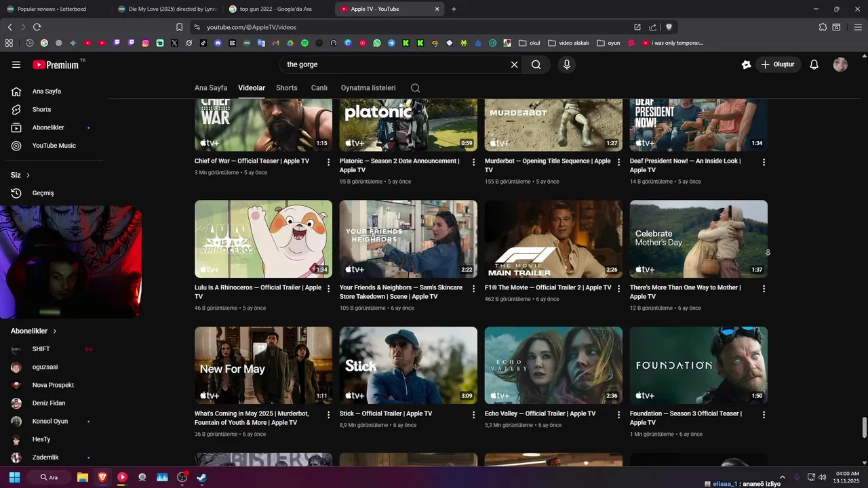Play the F1 The Movie trailer thumbnail
Screen dimensions: 868x488
click(x=553, y=239)
